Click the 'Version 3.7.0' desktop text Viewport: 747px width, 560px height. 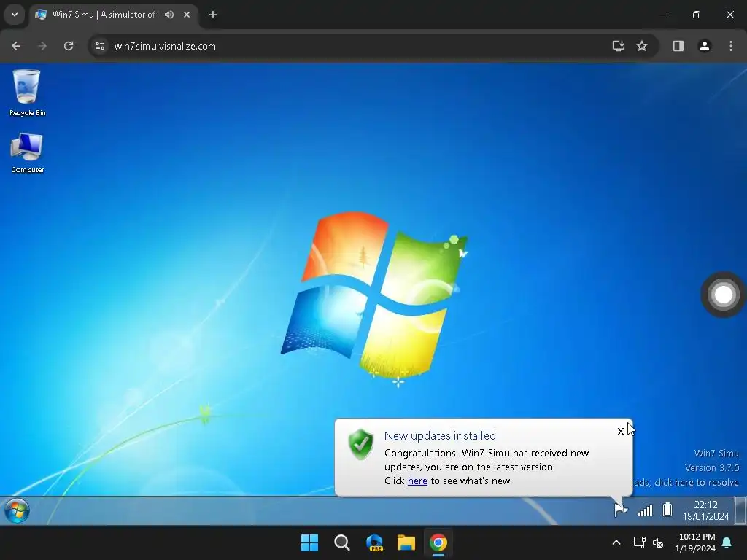pyautogui.click(x=712, y=468)
